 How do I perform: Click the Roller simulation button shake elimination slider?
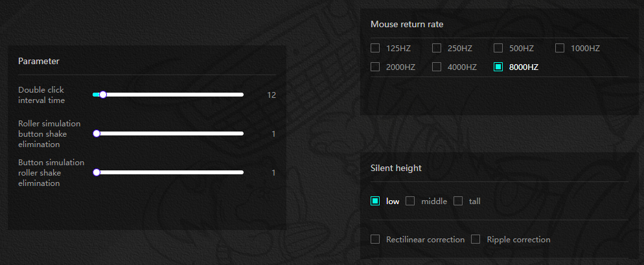(170, 133)
